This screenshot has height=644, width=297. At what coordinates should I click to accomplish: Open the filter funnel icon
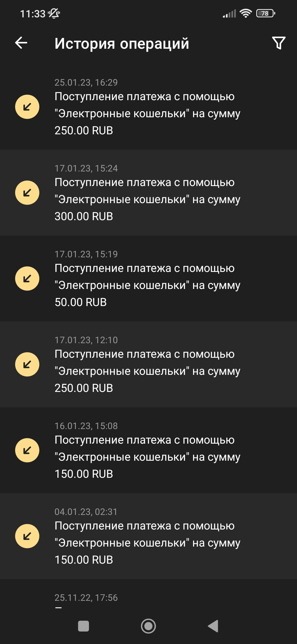(x=279, y=43)
